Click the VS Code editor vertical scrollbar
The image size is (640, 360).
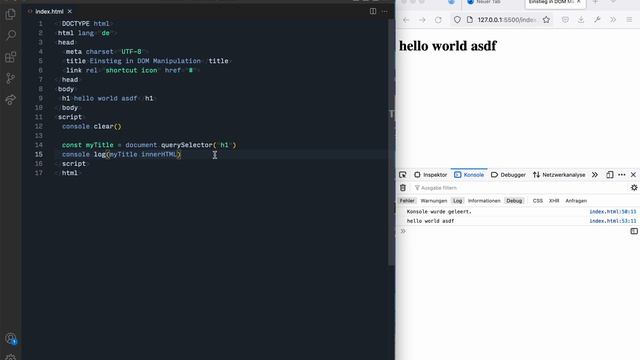[391, 142]
